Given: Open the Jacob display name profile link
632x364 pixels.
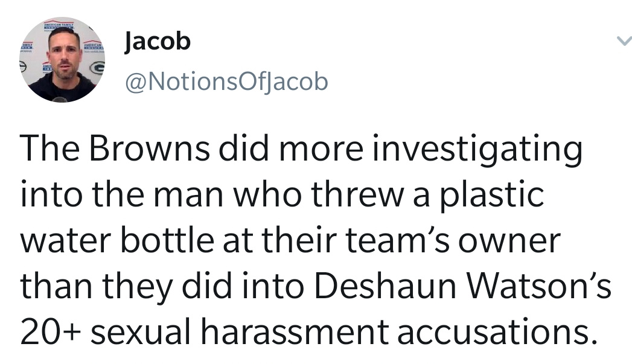Looking at the screenshot, I should [x=157, y=42].
